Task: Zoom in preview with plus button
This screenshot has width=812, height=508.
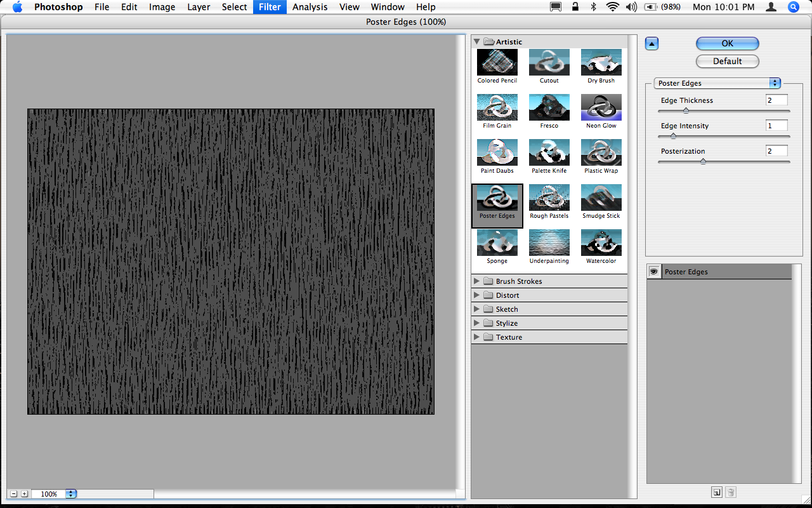Action: (24, 493)
